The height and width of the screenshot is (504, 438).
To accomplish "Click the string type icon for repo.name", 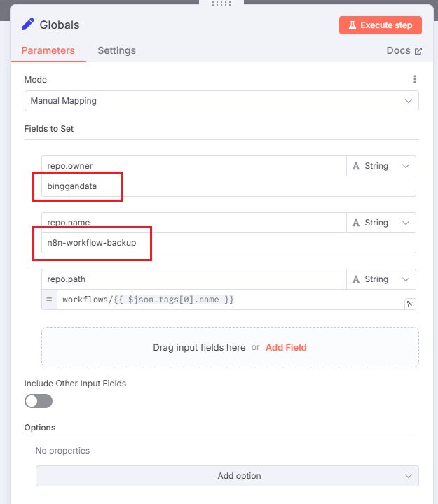I will [356, 223].
